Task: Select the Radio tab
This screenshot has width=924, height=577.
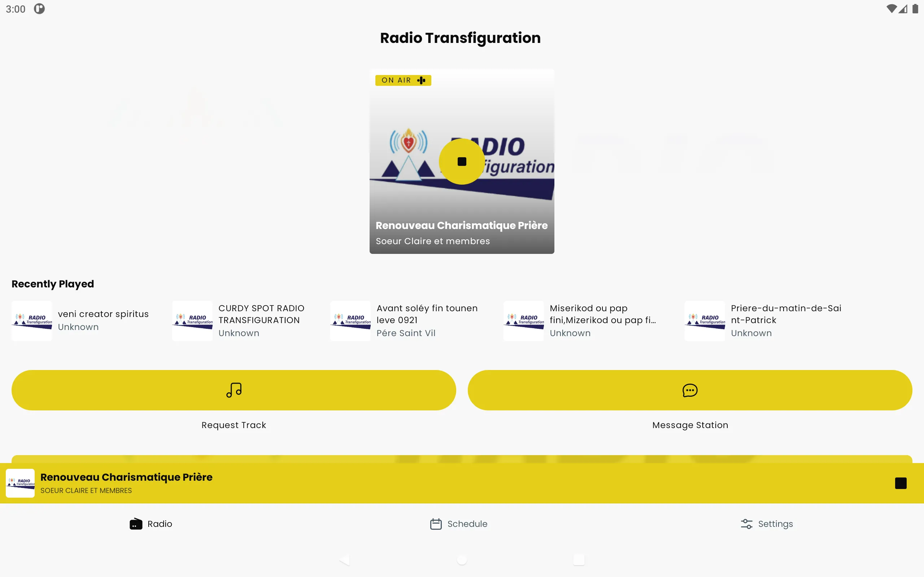Action: tap(150, 523)
